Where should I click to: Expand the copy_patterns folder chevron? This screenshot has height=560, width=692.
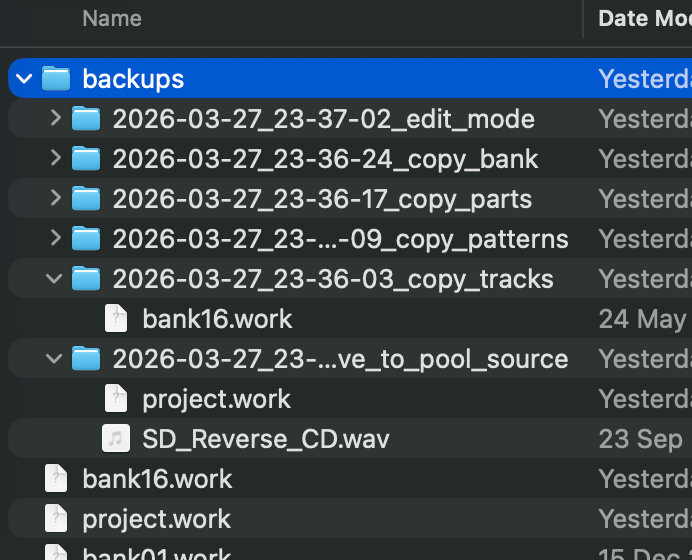(55, 239)
